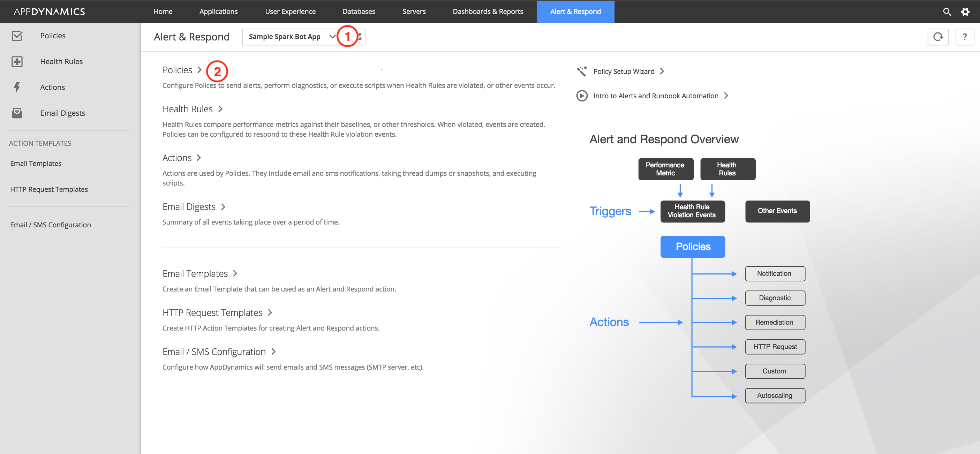Switch to Dashboards & Reports tab
Viewport: 980px width, 454px height.
pos(488,12)
